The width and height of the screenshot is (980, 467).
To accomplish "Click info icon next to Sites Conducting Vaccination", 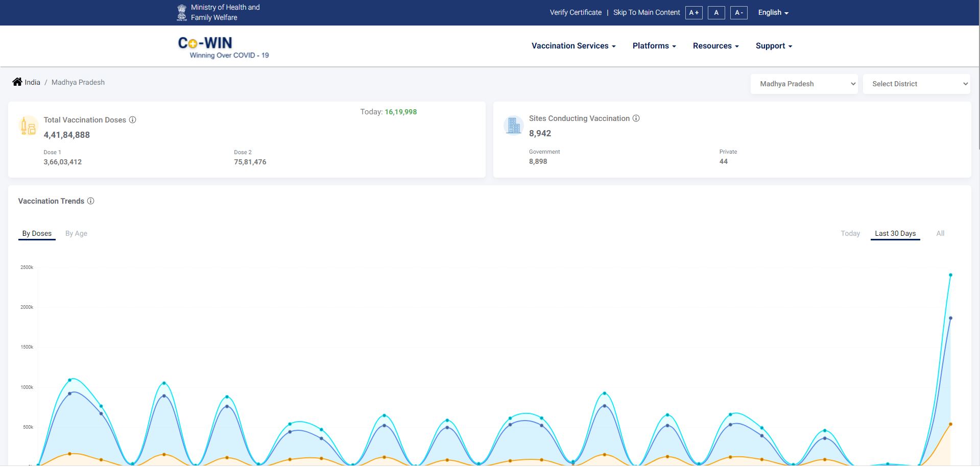I will tap(636, 118).
